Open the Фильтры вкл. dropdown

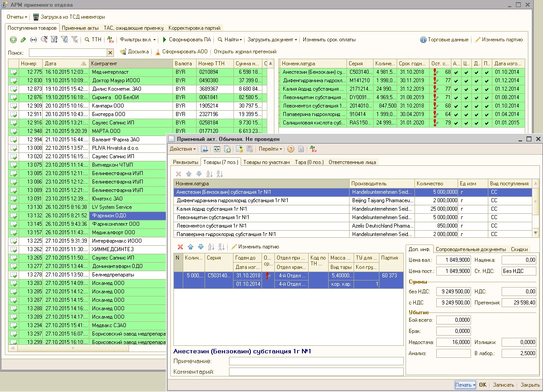(138, 40)
